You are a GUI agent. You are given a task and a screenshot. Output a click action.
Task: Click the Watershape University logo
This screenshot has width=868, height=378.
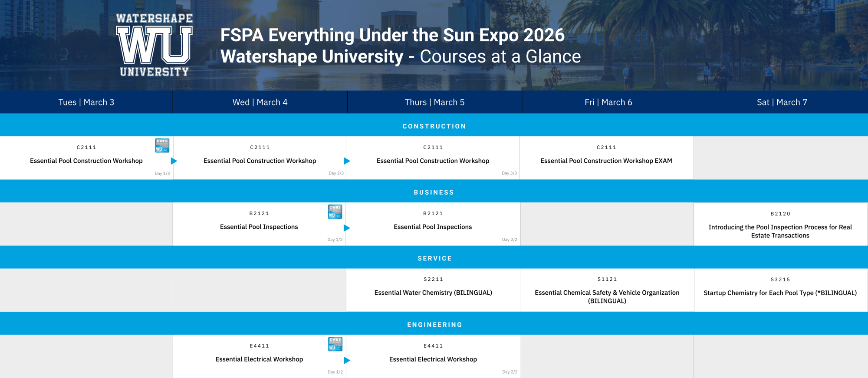pyautogui.click(x=154, y=45)
